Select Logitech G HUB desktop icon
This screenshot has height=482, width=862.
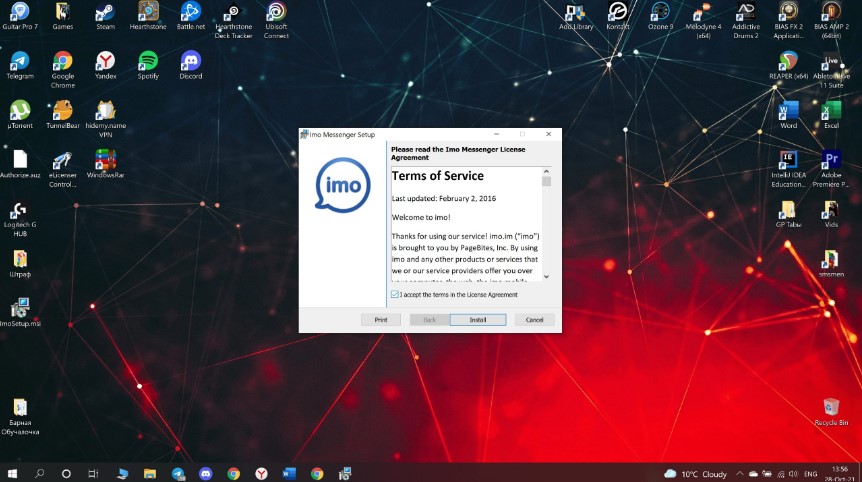click(20, 218)
